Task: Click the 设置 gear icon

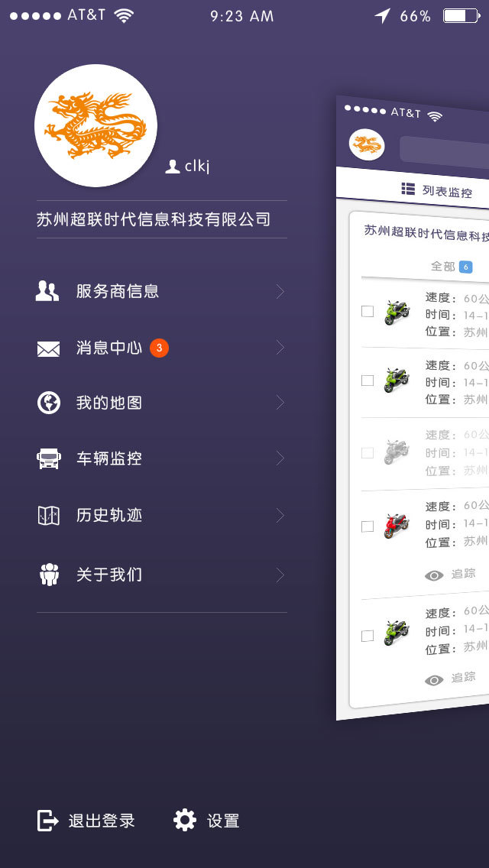Action: pos(185,820)
